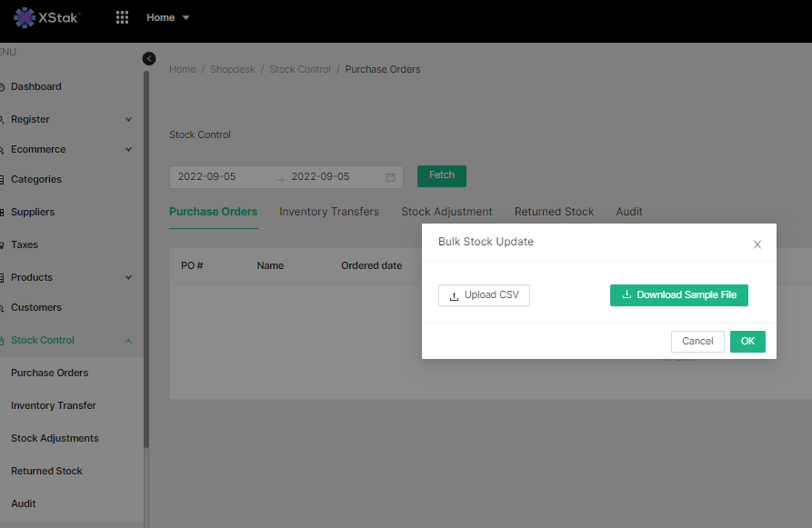Click Download Sample File button
Image resolution: width=812 pixels, height=528 pixels.
(x=678, y=295)
